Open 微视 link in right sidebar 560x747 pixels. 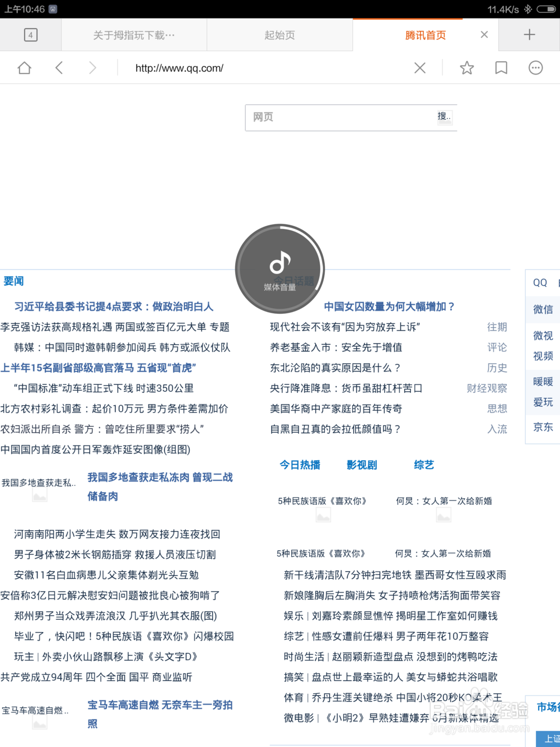tap(543, 336)
